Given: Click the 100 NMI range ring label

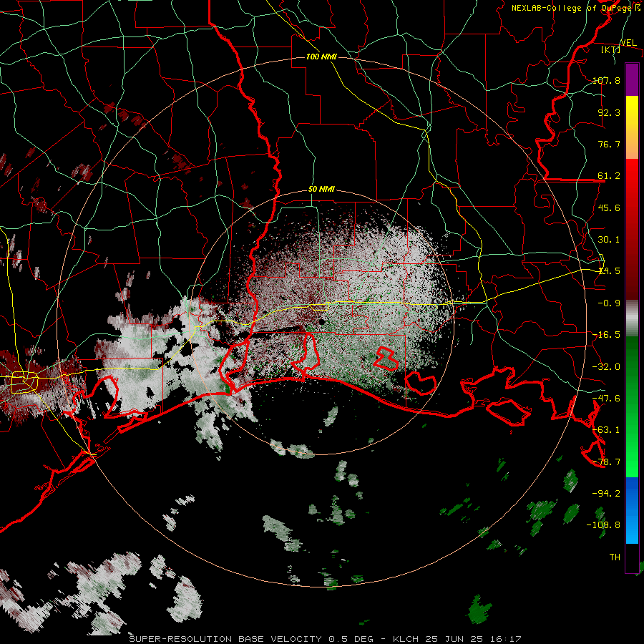Looking at the screenshot, I should 321,57.
